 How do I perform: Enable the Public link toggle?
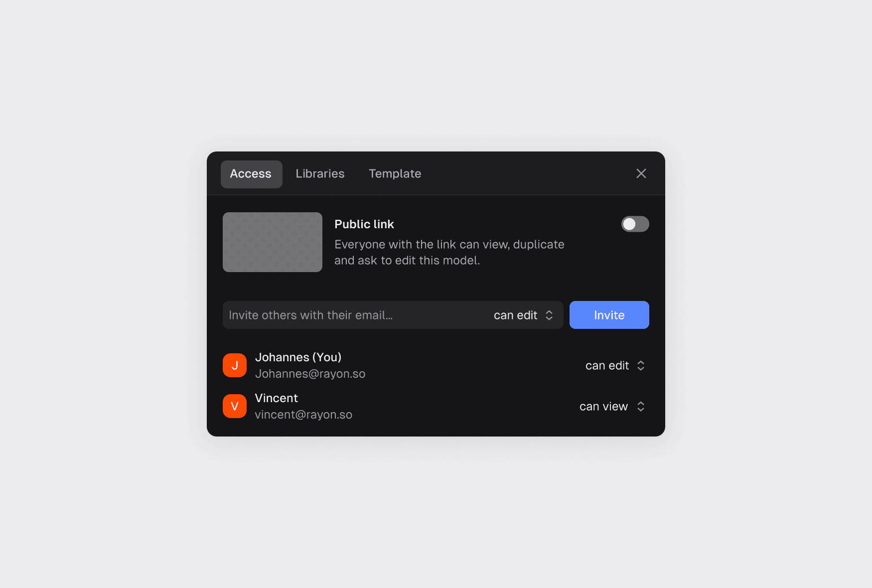pyautogui.click(x=635, y=224)
